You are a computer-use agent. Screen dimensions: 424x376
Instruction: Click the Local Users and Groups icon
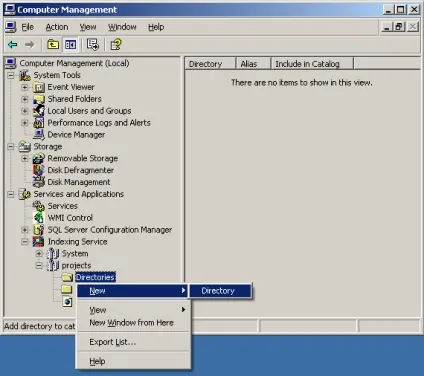coord(39,111)
